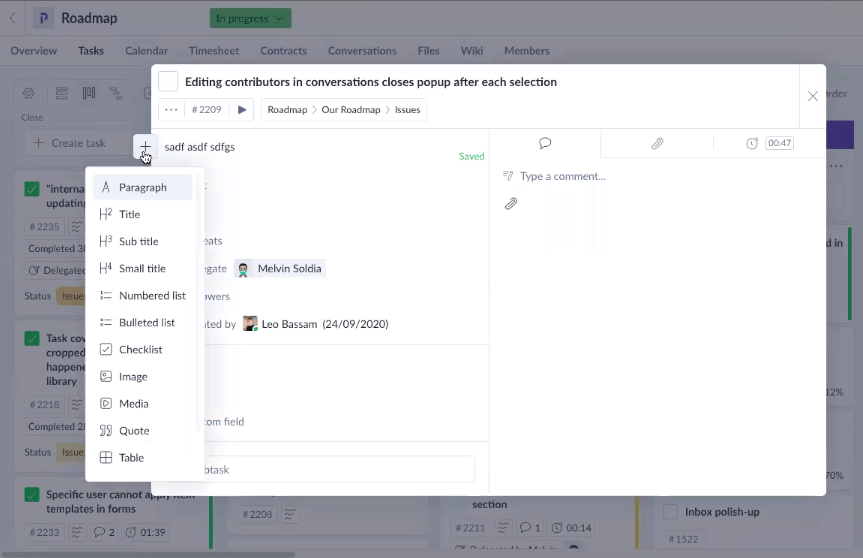Open the board settings gear icon

point(29,93)
